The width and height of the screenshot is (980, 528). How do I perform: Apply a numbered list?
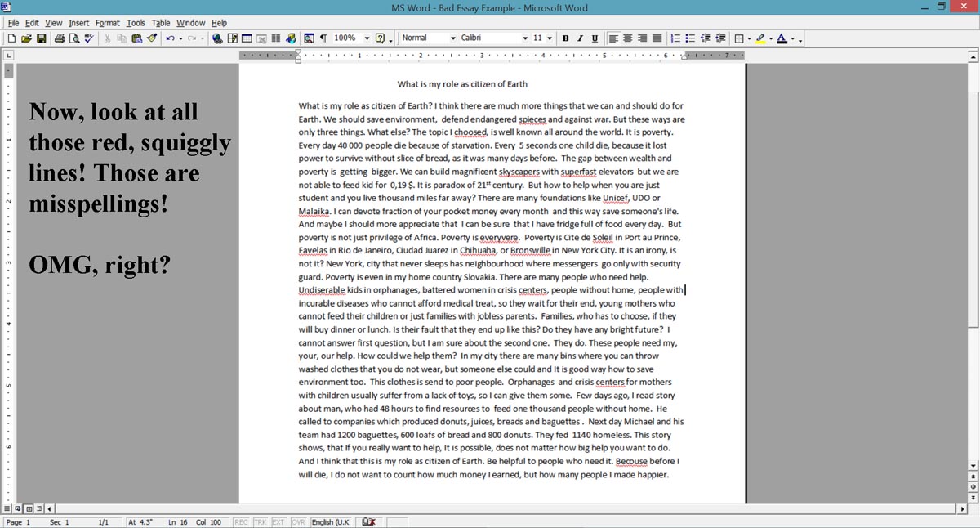pos(675,38)
